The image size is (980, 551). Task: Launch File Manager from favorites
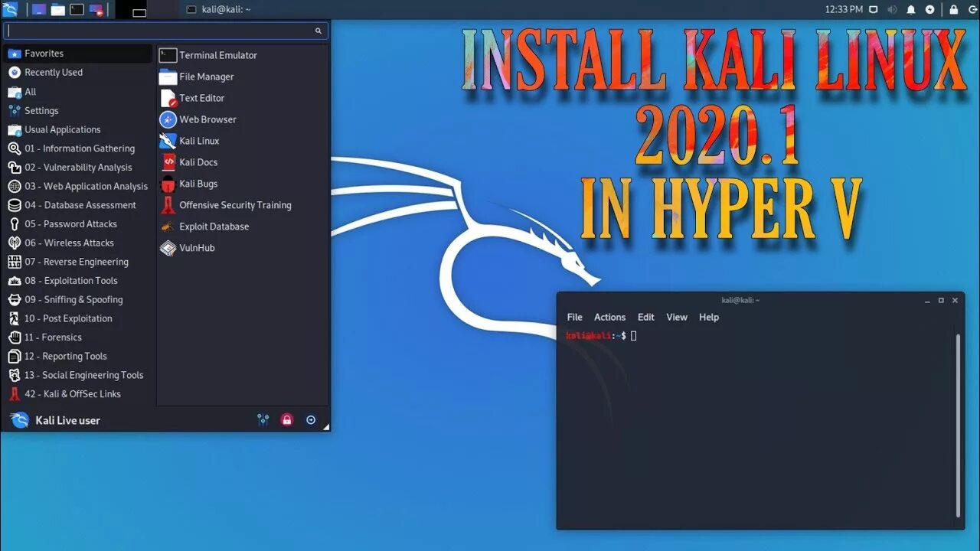243,77
